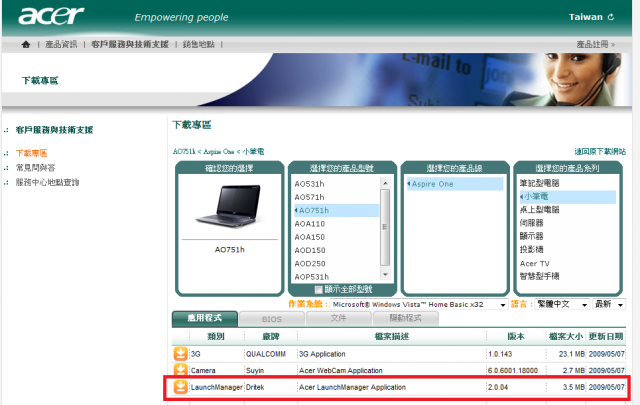640x405 pixels.
Task: Click the 版本 column header
Action: click(516, 336)
